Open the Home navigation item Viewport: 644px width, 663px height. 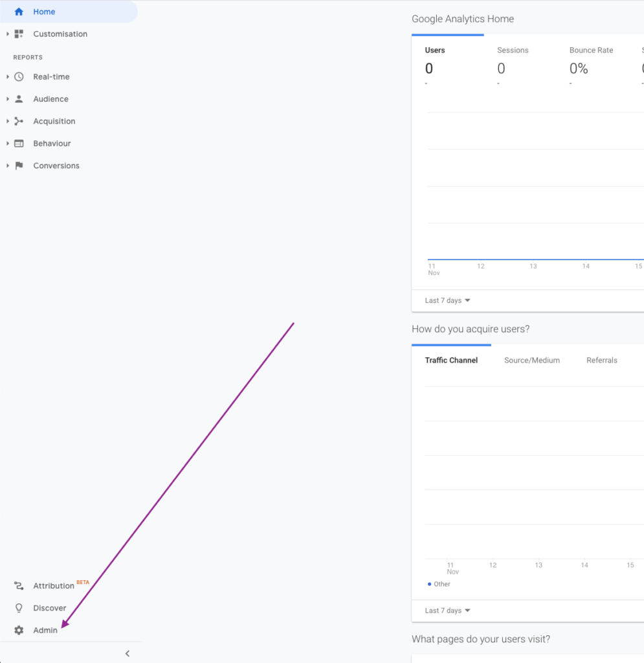click(69, 12)
